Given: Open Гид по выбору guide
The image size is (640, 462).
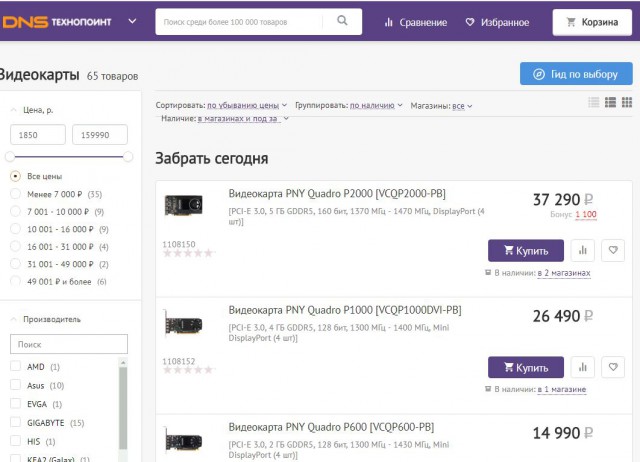Looking at the screenshot, I should pos(576,74).
